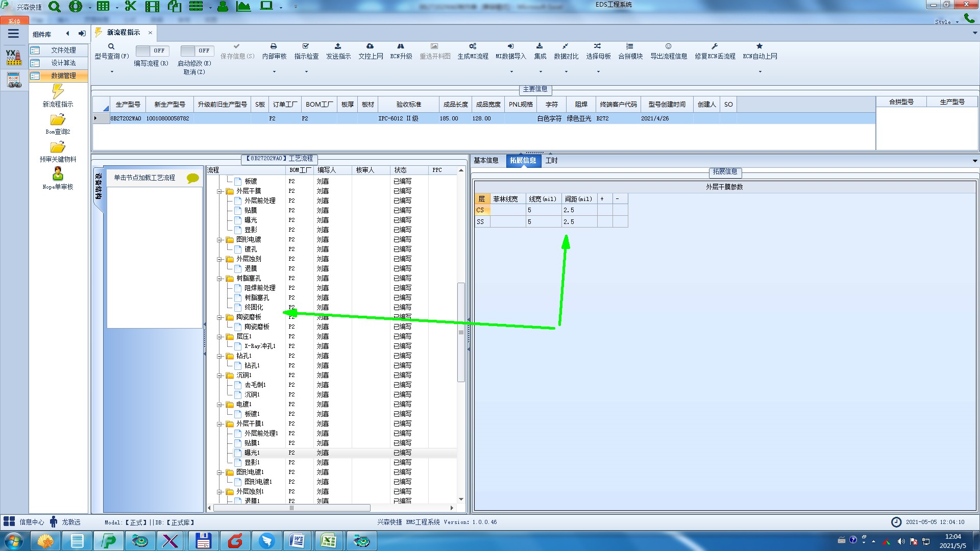The image size is (980, 551).
Task: Click the 合拼模块 list tool
Action: [x=630, y=51]
